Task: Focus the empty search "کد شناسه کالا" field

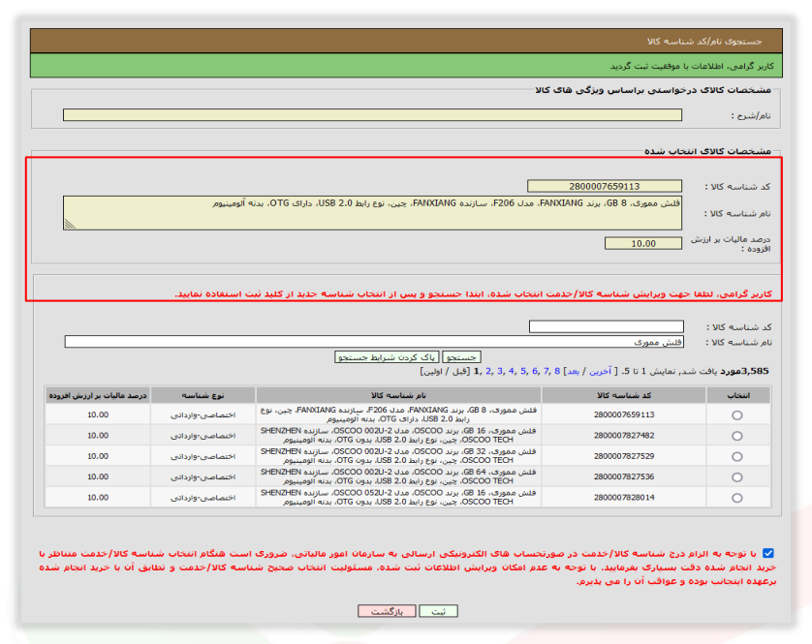Action: pyautogui.click(x=607, y=326)
